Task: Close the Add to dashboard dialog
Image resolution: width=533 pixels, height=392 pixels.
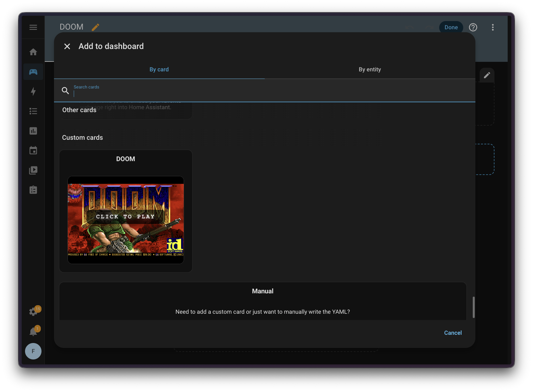Action: coord(67,46)
